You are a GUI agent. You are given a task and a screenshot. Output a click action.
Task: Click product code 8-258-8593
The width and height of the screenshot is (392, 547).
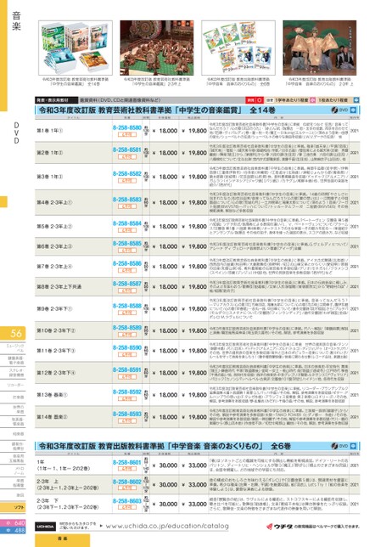coord(126,414)
